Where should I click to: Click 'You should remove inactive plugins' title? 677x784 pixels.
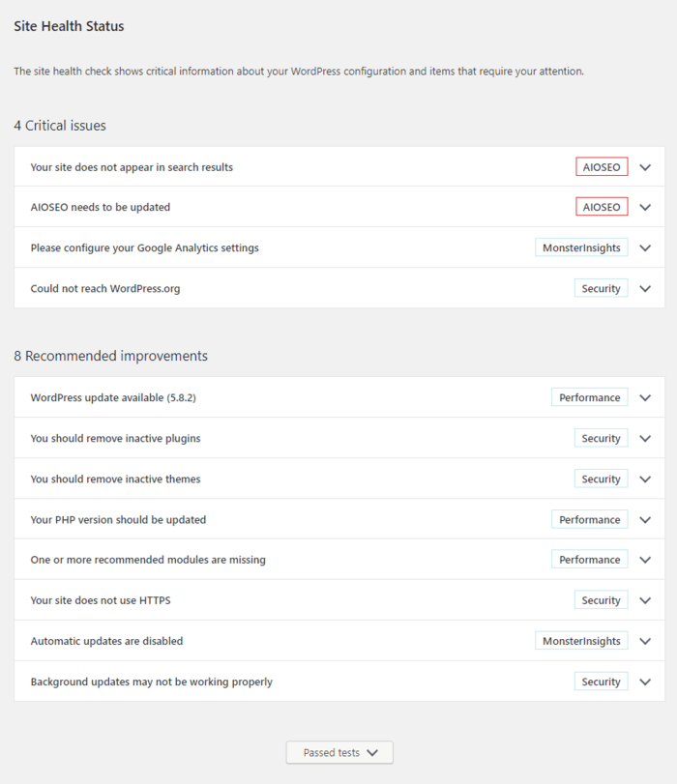click(116, 439)
